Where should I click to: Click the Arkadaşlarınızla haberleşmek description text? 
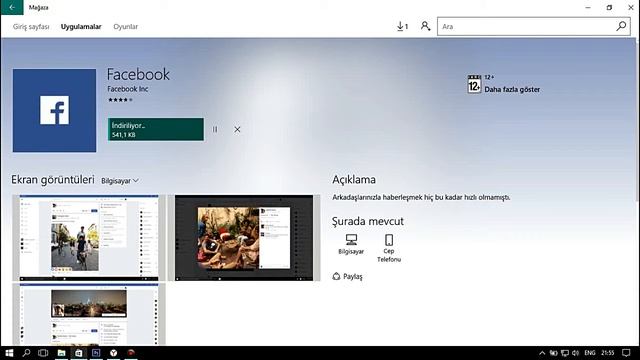click(x=421, y=197)
